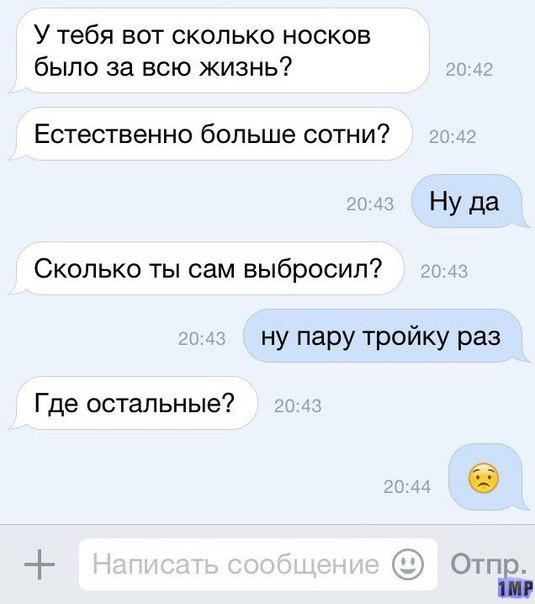Tap timestamp next to Естественно больше сотни?
Image resolution: width=535 pixels, height=604 pixels.
pos(453,137)
